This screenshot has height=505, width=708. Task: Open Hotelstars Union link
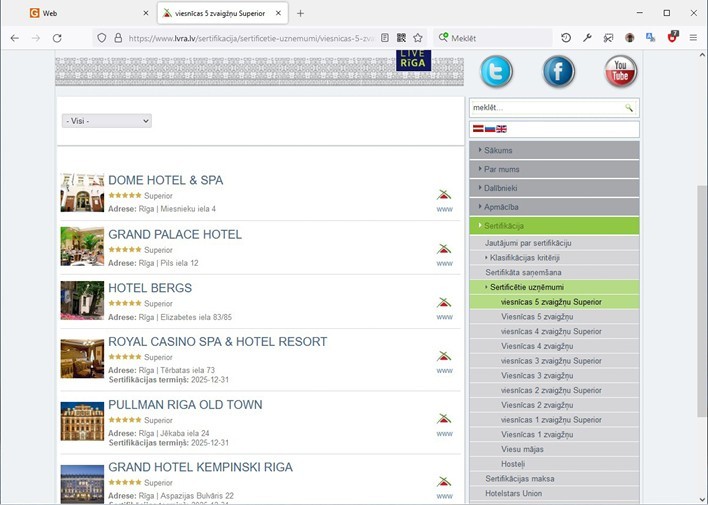click(554, 493)
